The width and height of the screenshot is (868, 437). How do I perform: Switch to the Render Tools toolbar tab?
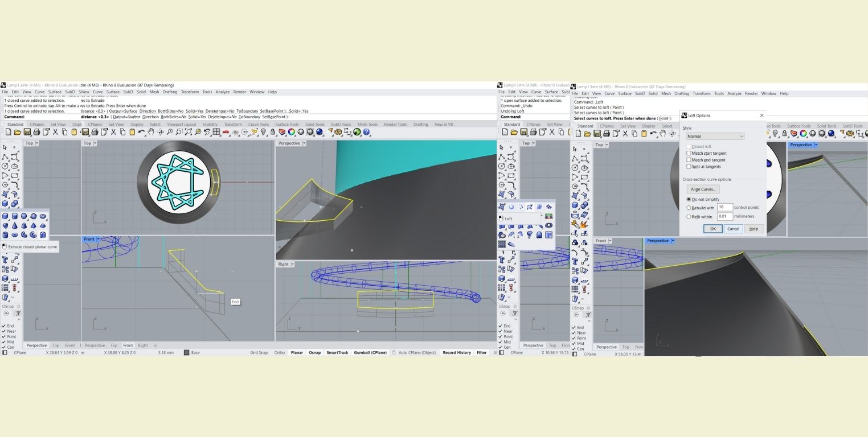coord(395,124)
